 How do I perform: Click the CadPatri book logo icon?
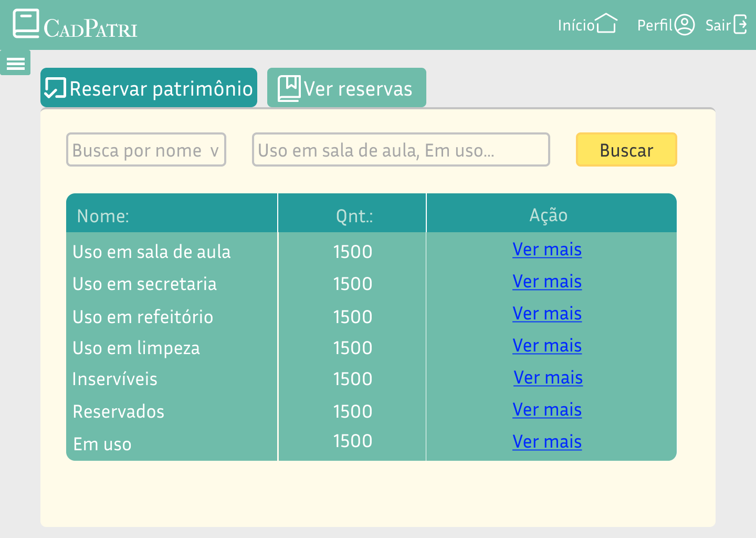(26, 24)
